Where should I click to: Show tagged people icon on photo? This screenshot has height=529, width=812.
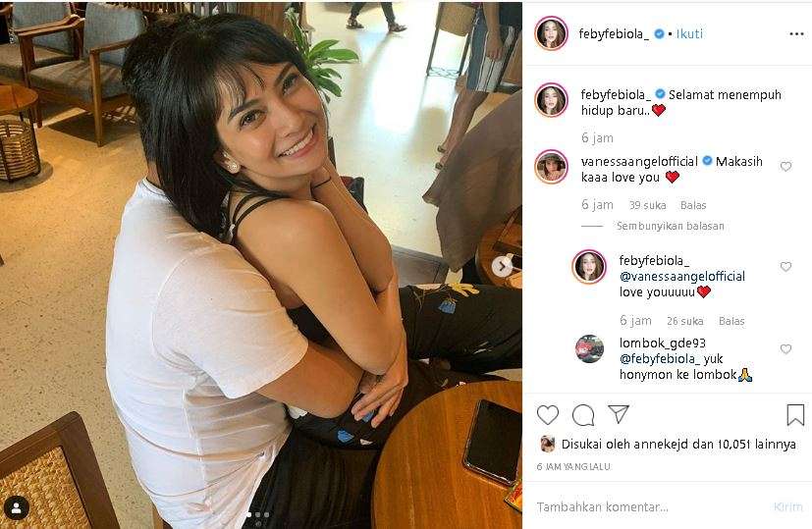point(17,507)
